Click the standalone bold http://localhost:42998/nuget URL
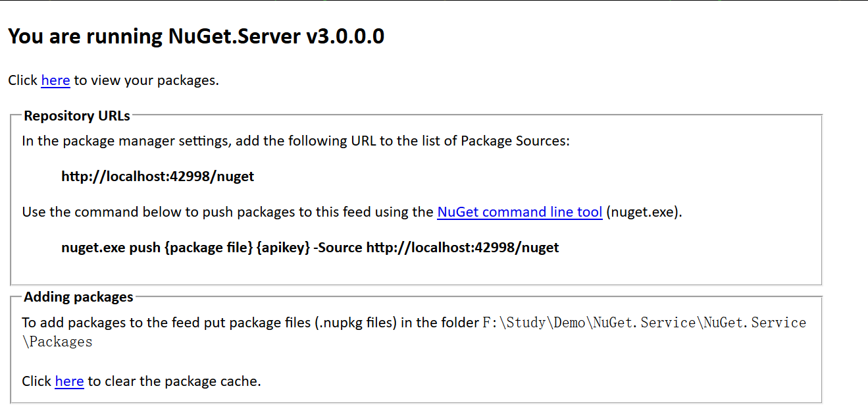 point(158,176)
